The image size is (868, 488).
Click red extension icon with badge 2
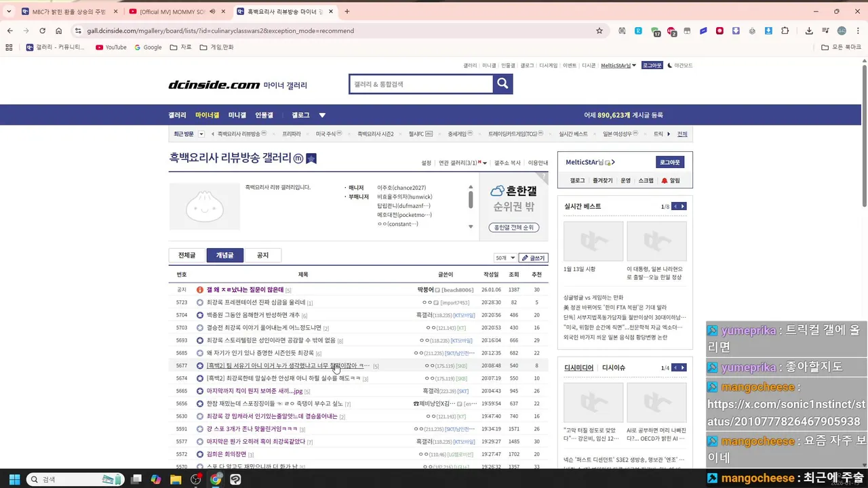click(x=671, y=31)
